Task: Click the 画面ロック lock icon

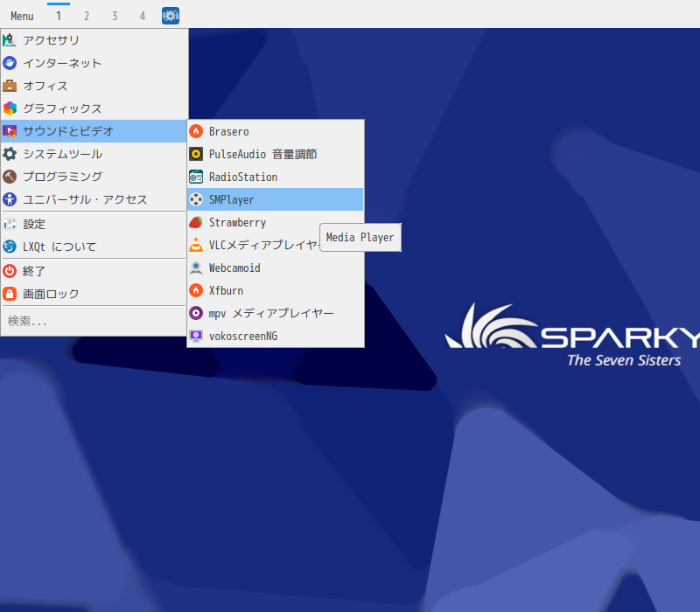Action: 10,294
